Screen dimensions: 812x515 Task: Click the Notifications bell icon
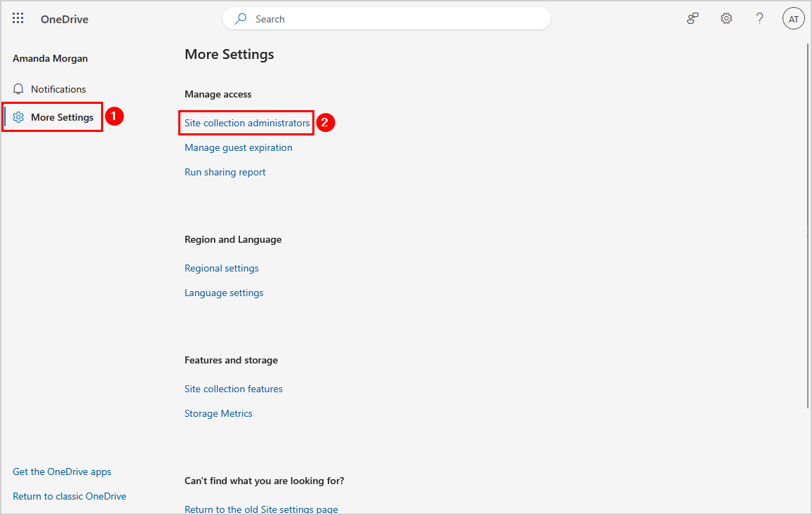19,89
